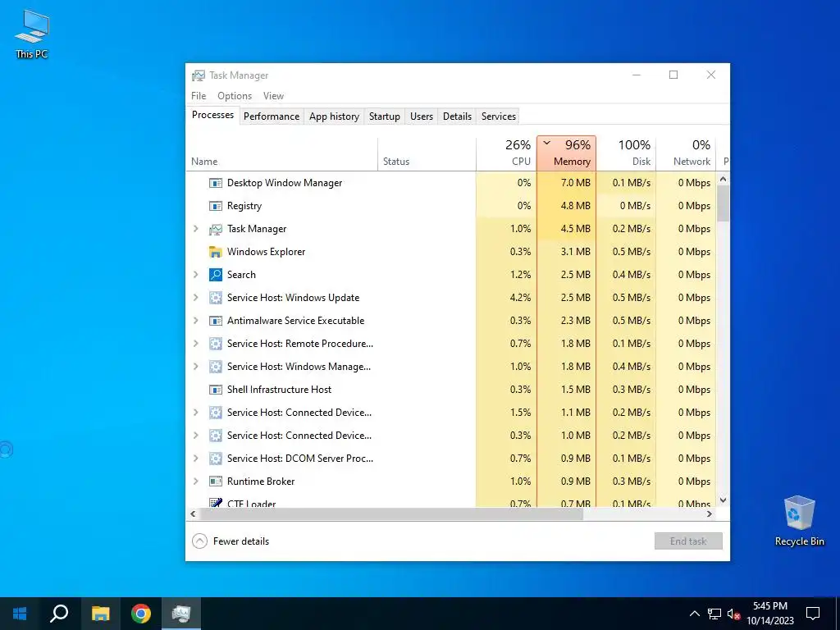Open File Explorer from the taskbar
The image size is (840, 630).
[x=100, y=614]
